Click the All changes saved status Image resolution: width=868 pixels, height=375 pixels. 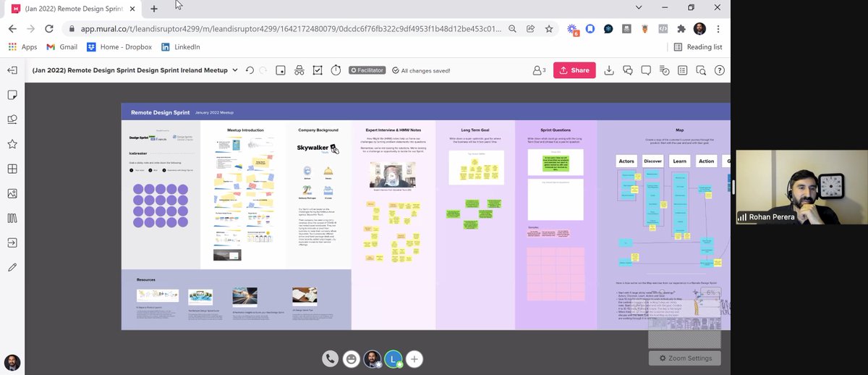tap(421, 70)
